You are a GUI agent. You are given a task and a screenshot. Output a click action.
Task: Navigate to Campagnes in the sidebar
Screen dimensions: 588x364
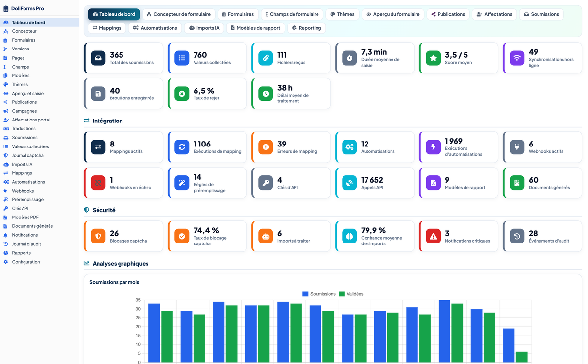pyautogui.click(x=40, y=111)
